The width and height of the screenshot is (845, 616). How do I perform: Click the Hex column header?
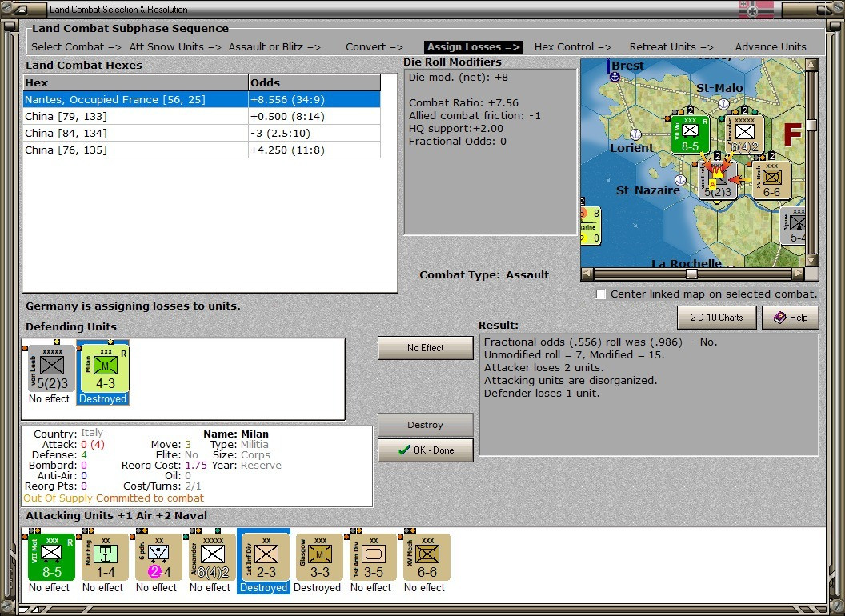(x=135, y=82)
